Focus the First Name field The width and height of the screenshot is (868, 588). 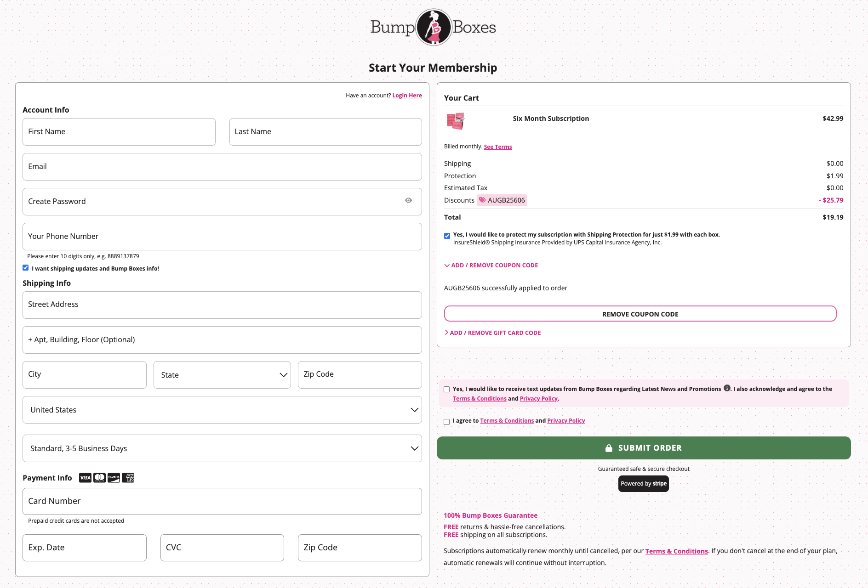pos(119,132)
